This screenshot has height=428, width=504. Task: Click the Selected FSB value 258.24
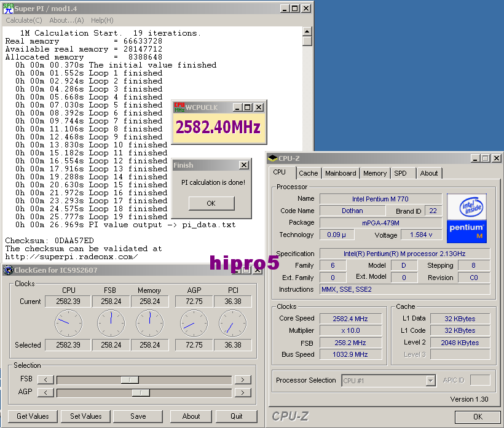click(x=111, y=345)
